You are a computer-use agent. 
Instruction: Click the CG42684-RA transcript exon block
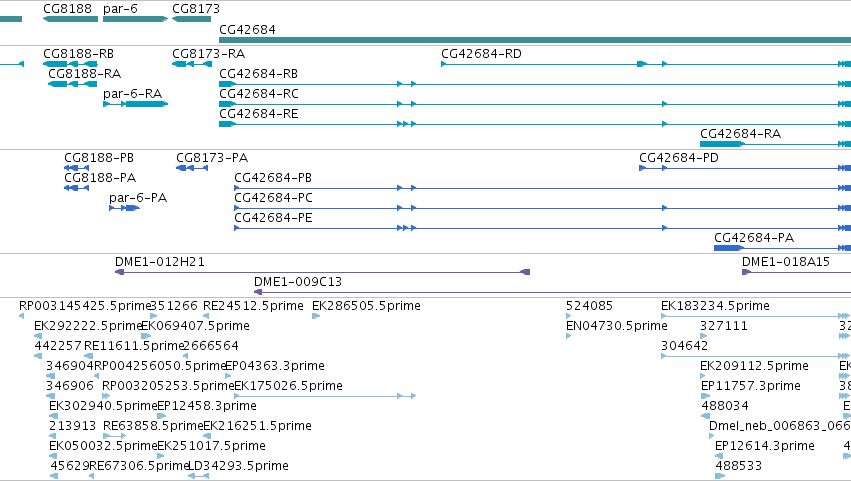722,144
